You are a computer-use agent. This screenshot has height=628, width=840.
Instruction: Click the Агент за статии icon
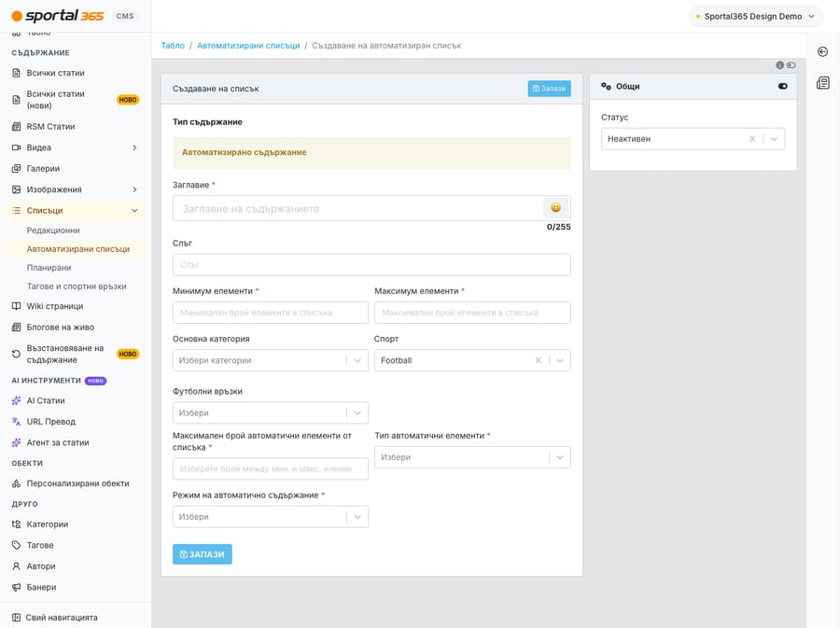click(16, 442)
